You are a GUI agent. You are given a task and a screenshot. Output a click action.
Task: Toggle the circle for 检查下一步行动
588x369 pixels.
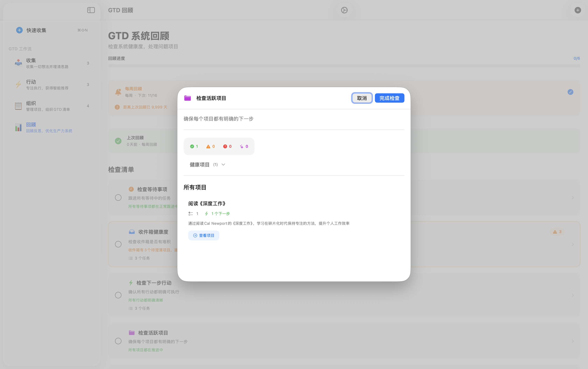click(118, 295)
